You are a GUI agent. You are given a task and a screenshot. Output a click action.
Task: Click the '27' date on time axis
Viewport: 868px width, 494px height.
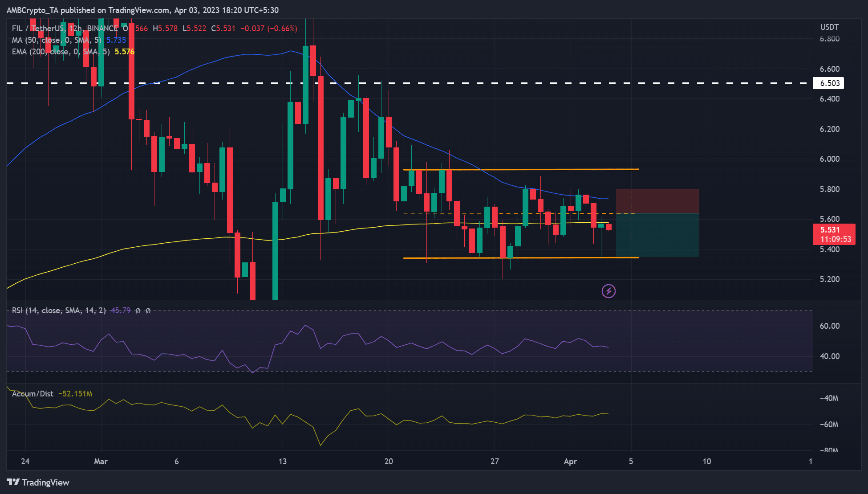495,461
